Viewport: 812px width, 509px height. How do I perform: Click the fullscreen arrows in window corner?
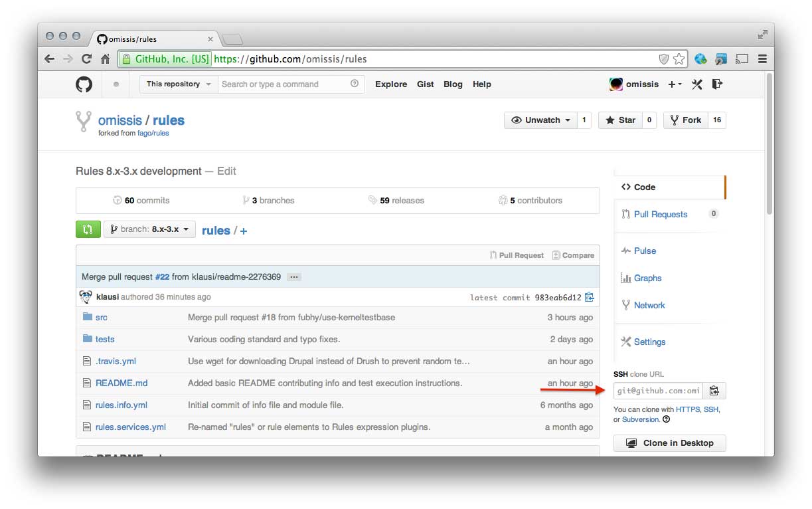[x=762, y=35]
